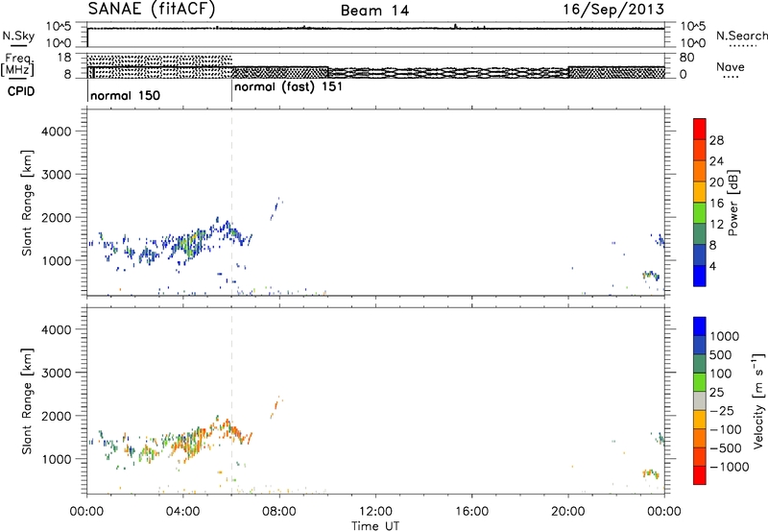
Task: Click the "3000" tick in the velocity panel
Action: pos(57,373)
